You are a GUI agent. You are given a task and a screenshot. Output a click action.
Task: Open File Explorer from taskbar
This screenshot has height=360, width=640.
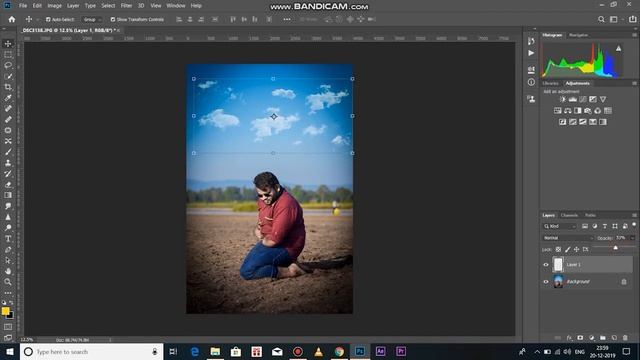coord(215,351)
